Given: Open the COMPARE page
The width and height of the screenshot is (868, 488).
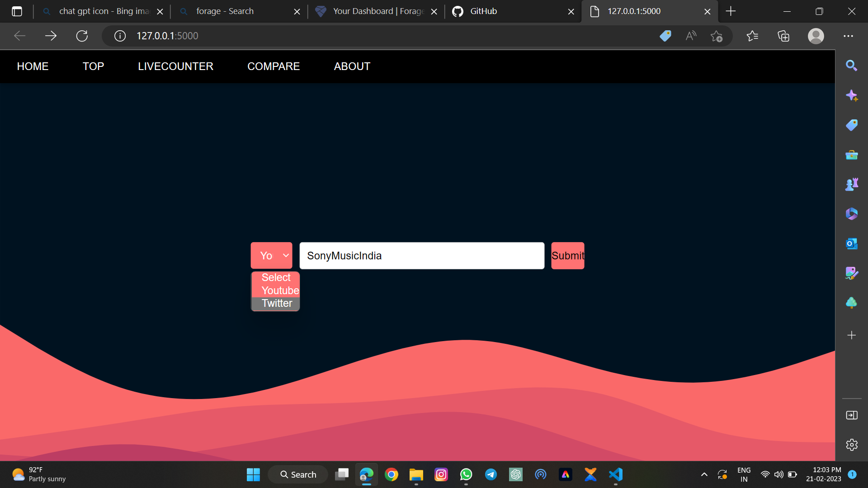Looking at the screenshot, I should (x=274, y=66).
